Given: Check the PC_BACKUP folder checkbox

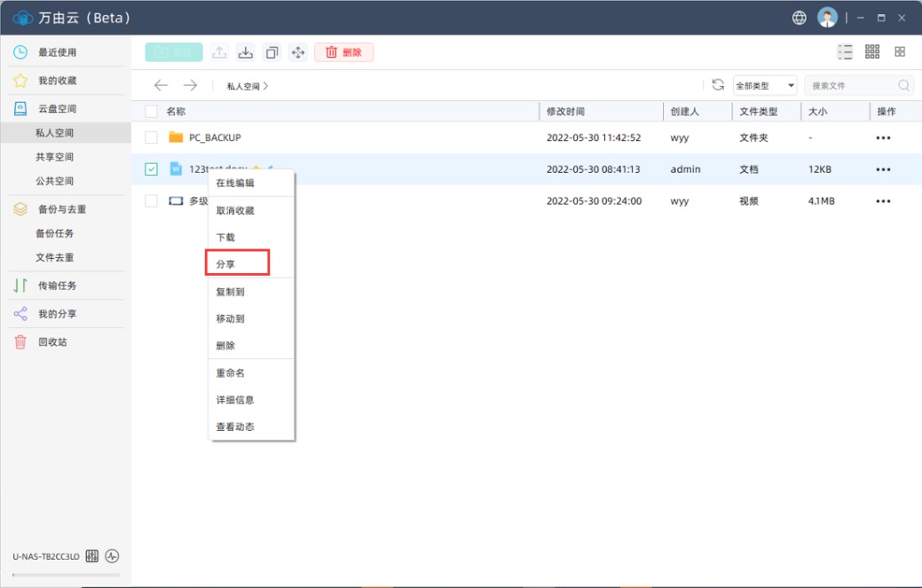Looking at the screenshot, I should click(x=151, y=137).
